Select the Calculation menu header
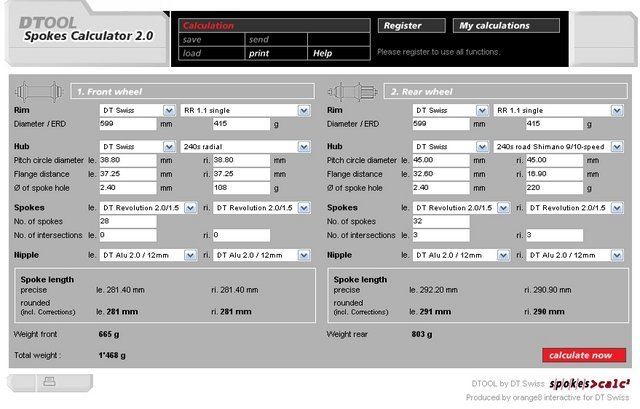The height and width of the screenshot is (409, 640). [274, 25]
